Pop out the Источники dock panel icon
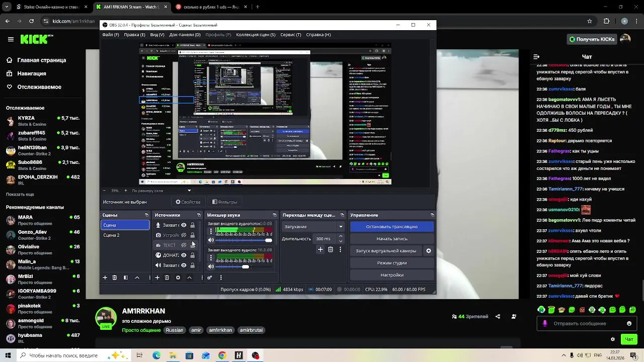This screenshot has width=644, height=362. (199, 215)
